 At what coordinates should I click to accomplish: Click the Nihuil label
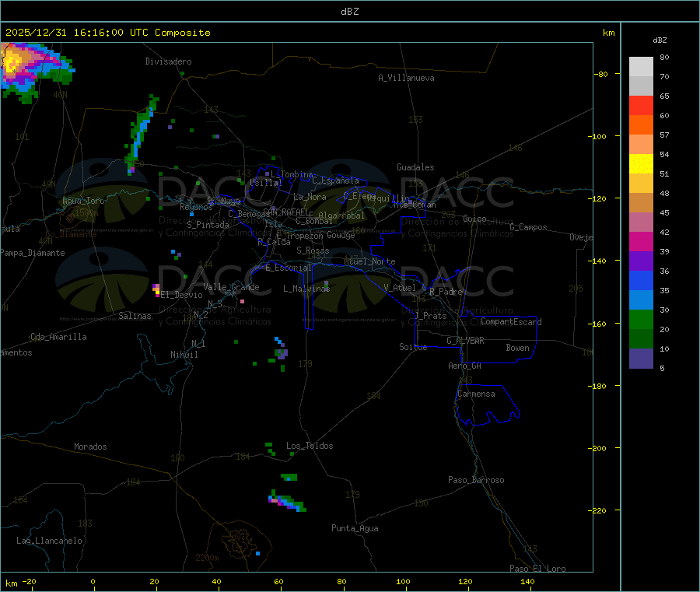coord(184,355)
